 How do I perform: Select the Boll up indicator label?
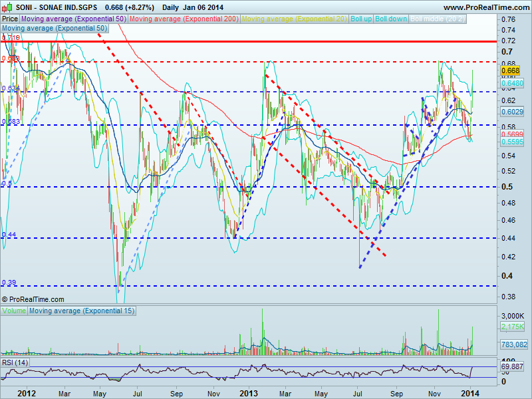coord(361,19)
